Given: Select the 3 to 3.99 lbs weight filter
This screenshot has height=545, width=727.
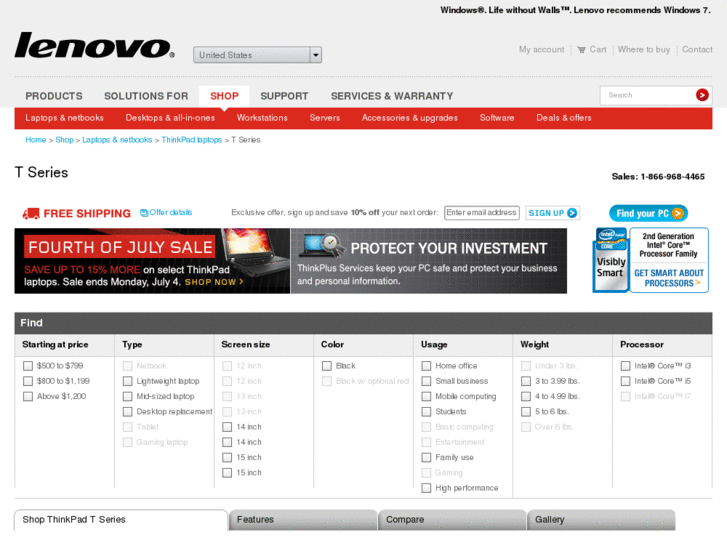Looking at the screenshot, I should pos(526,381).
